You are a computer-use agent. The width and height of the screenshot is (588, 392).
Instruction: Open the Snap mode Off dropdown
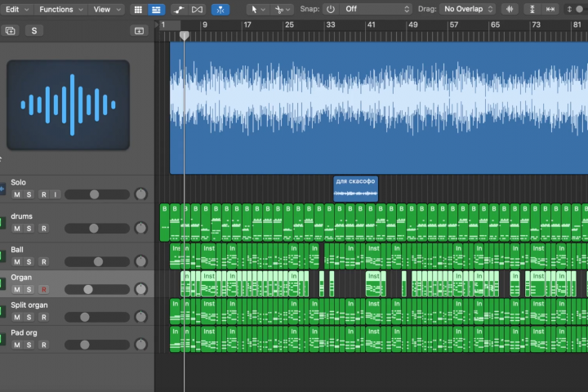tap(376, 9)
